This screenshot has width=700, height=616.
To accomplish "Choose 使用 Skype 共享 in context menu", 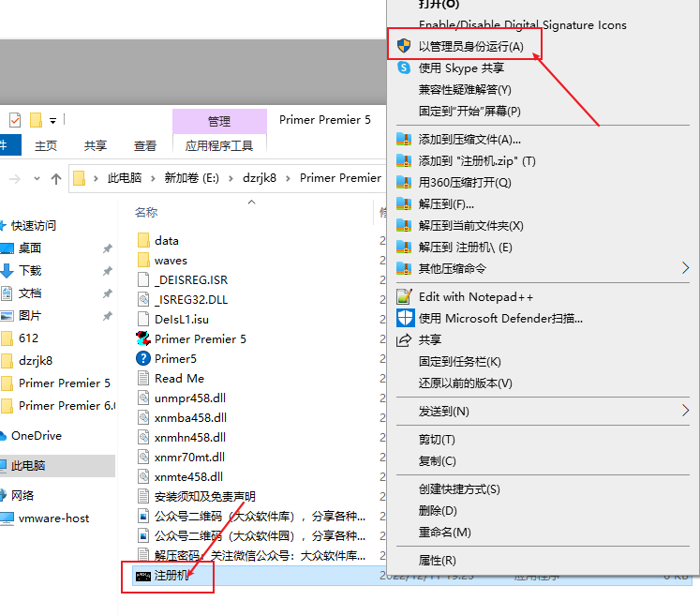I will [x=461, y=68].
